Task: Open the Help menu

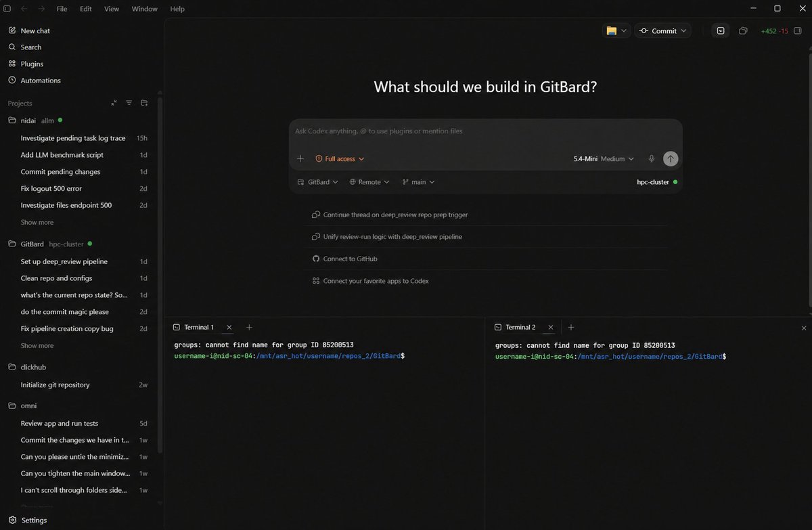Action: point(177,9)
